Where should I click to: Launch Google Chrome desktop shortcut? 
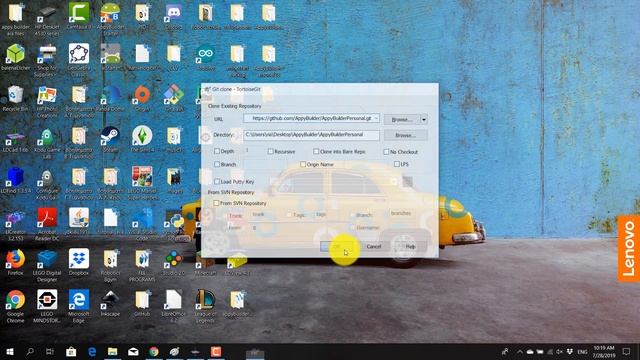coord(16,306)
